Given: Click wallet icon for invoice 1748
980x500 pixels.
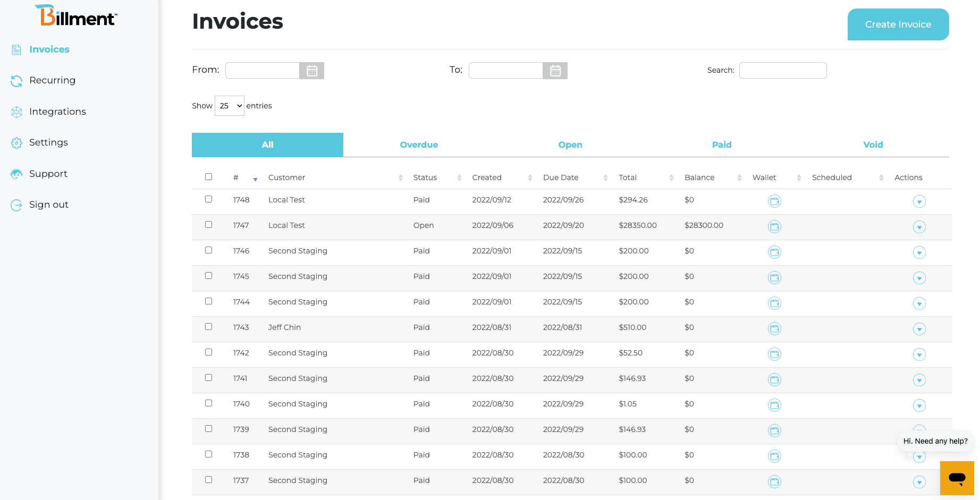Looking at the screenshot, I should [x=774, y=201].
